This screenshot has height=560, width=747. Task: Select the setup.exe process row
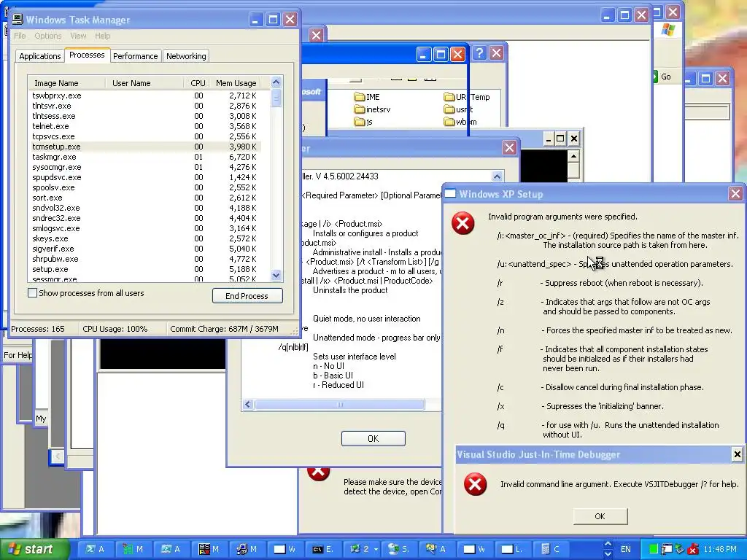[x=145, y=269]
